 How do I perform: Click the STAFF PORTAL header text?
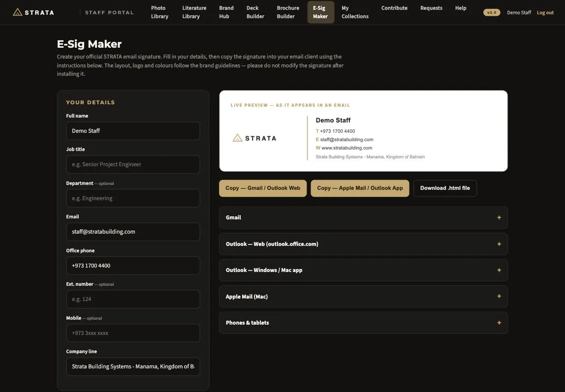(109, 13)
